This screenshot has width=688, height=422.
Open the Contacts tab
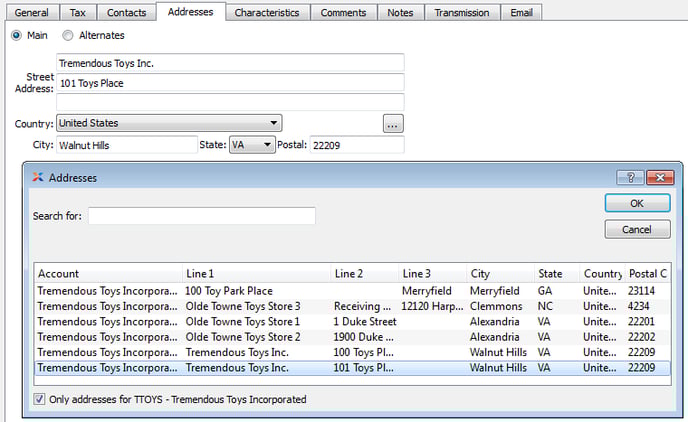point(126,13)
